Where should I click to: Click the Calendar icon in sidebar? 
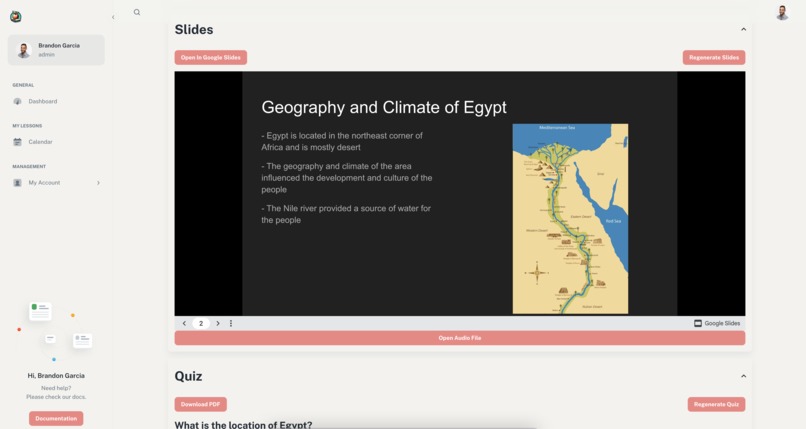(17, 142)
